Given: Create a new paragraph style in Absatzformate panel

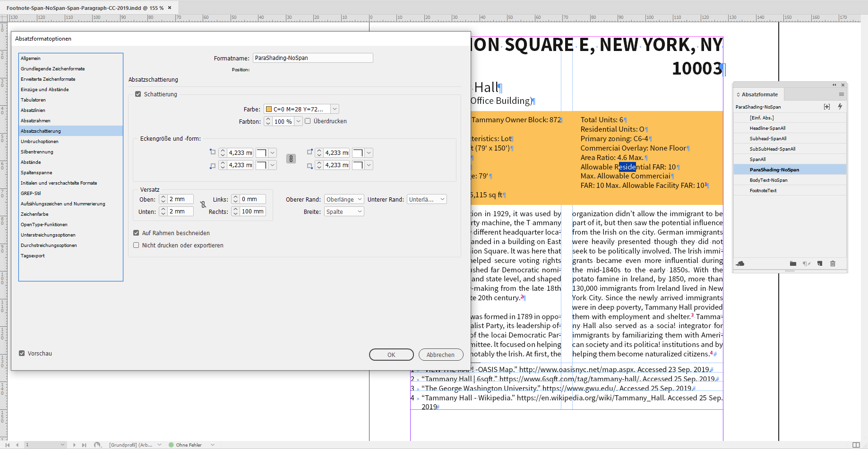Looking at the screenshot, I should click(x=819, y=263).
